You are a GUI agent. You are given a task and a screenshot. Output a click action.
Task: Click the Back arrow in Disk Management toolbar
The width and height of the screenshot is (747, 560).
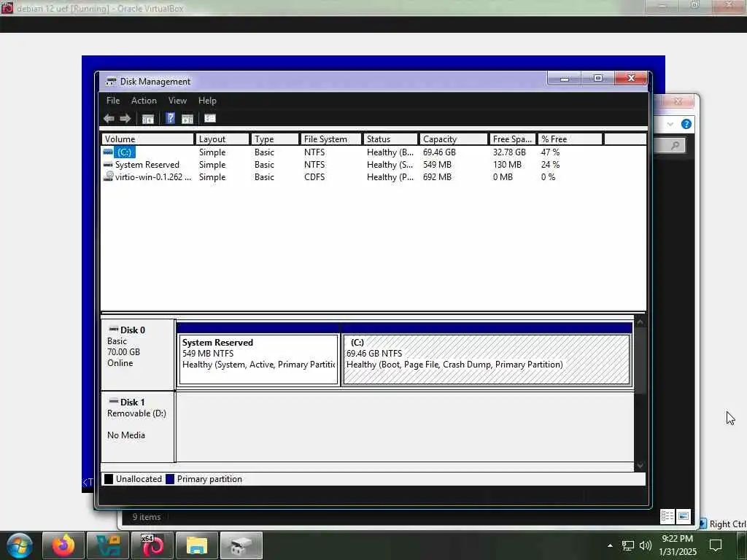pos(109,119)
